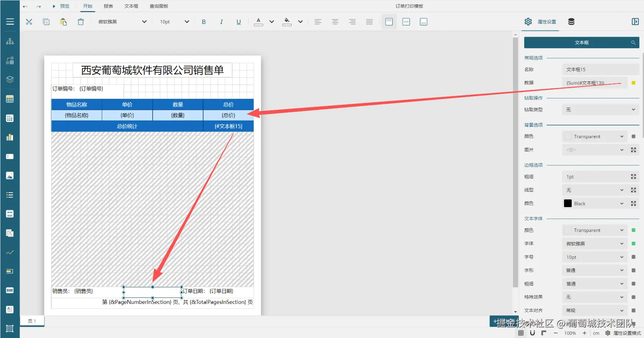644x338 pixels.
Task: Toggle snap magnet icon in status bar
Action: click(532, 333)
